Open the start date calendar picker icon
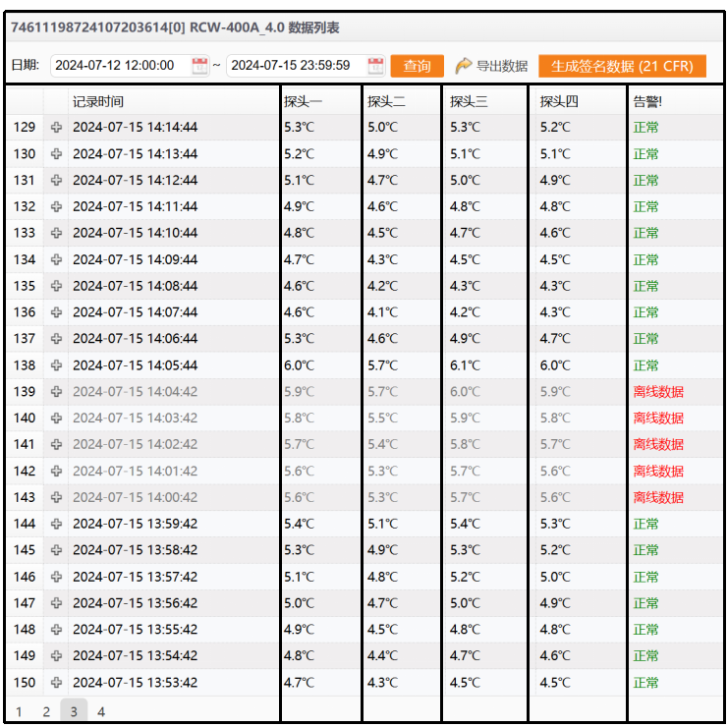The width and height of the screenshot is (728, 727). pyautogui.click(x=199, y=66)
